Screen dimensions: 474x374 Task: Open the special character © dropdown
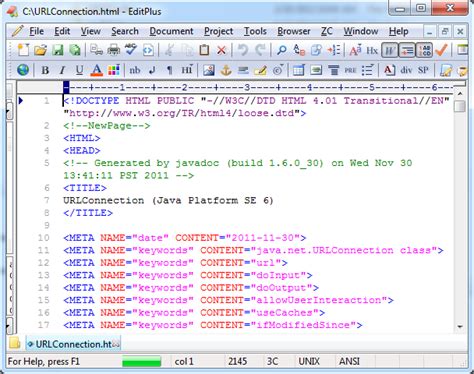click(x=278, y=70)
